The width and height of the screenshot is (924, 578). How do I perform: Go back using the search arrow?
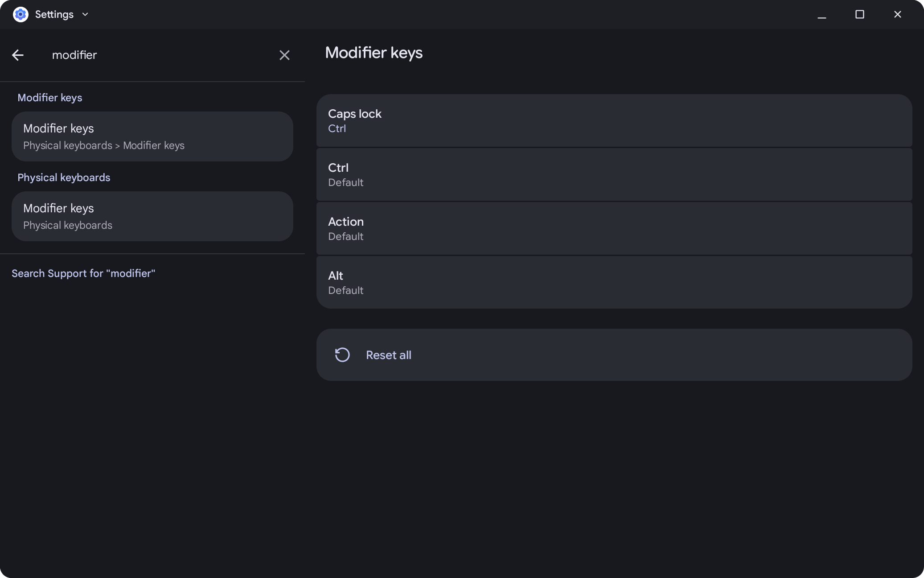click(18, 55)
